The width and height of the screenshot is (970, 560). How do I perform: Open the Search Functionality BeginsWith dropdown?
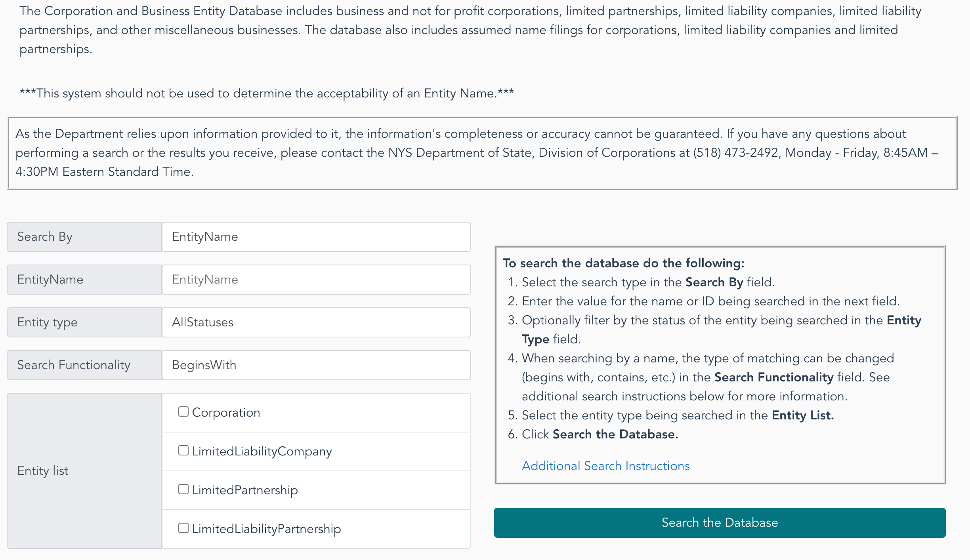click(x=316, y=365)
